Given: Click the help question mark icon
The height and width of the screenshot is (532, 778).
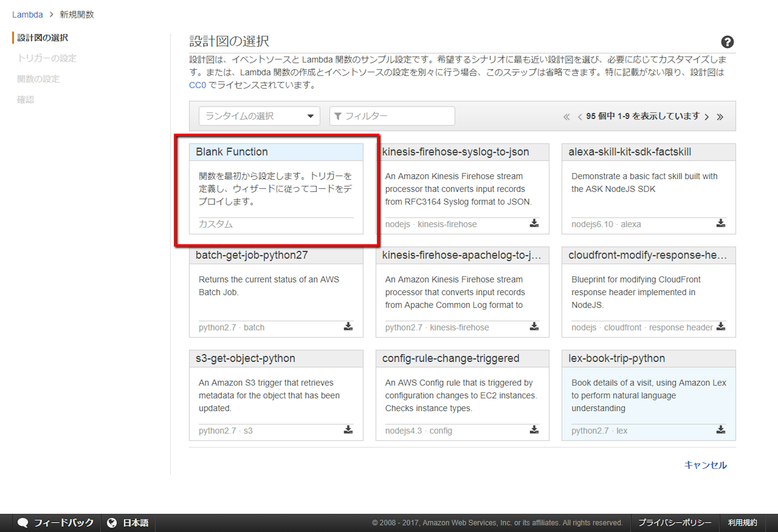Looking at the screenshot, I should 727,42.
